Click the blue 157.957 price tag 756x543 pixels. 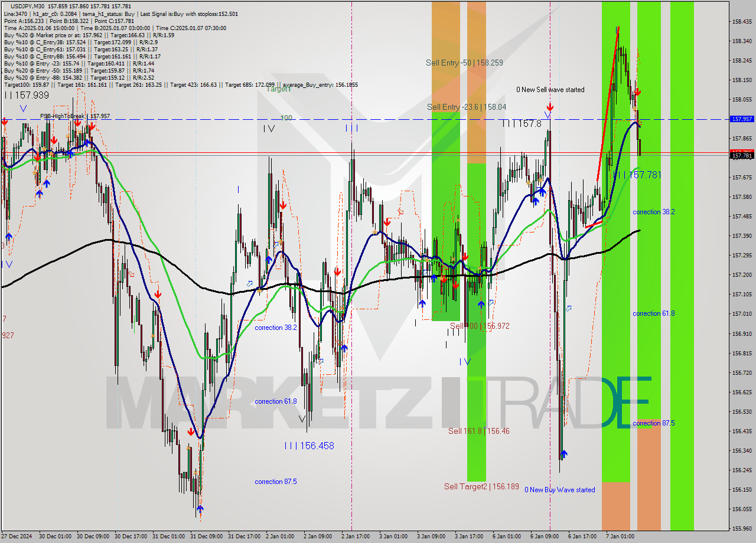pos(742,119)
